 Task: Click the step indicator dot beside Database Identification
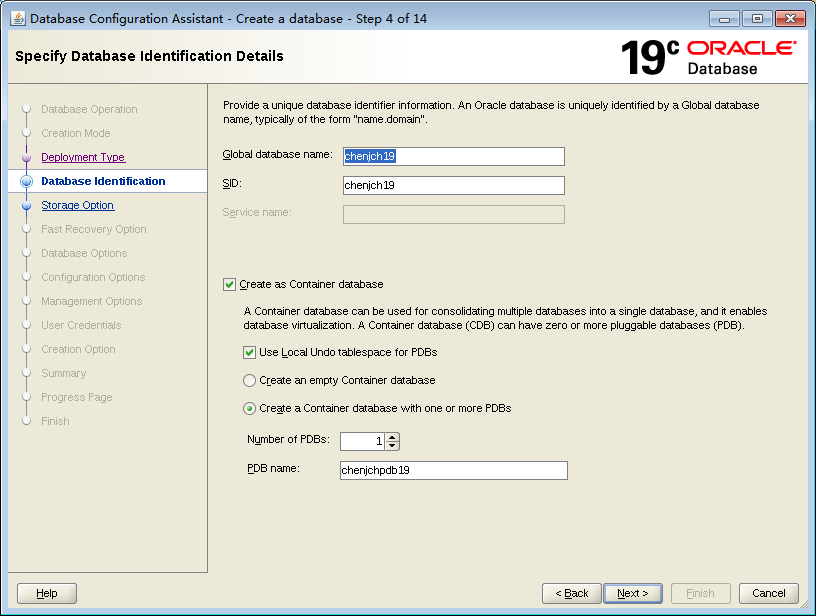click(x=27, y=181)
